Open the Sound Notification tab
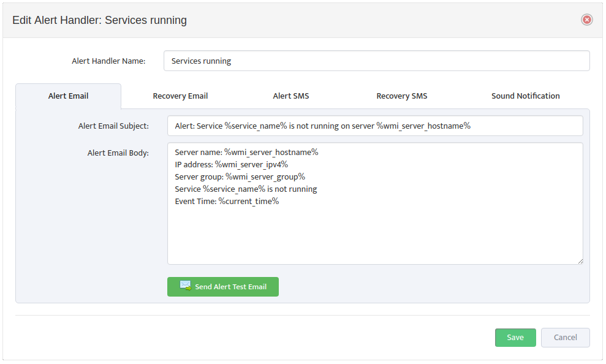 (x=525, y=96)
